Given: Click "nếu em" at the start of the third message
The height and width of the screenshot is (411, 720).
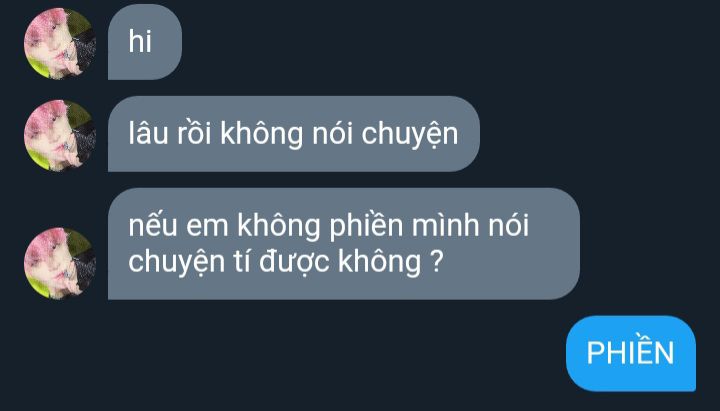Looking at the screenshot, I should [178, 225].
